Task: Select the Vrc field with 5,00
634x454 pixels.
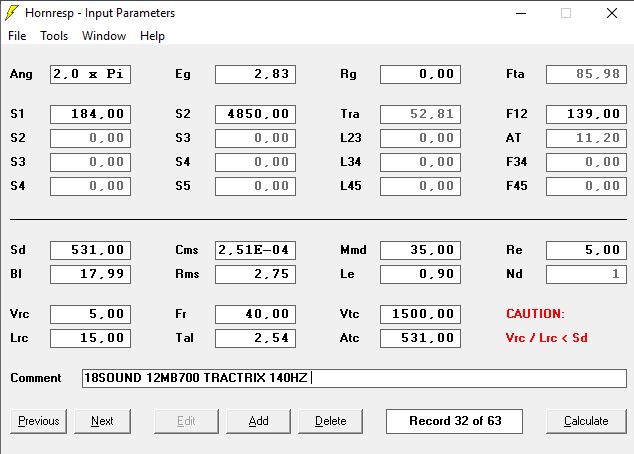Action: tap(90, 314)
